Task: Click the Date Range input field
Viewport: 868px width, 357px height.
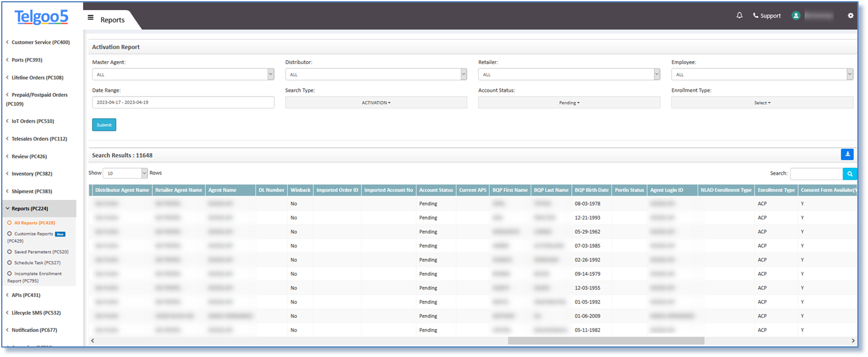Action: (x=183, y=103)
